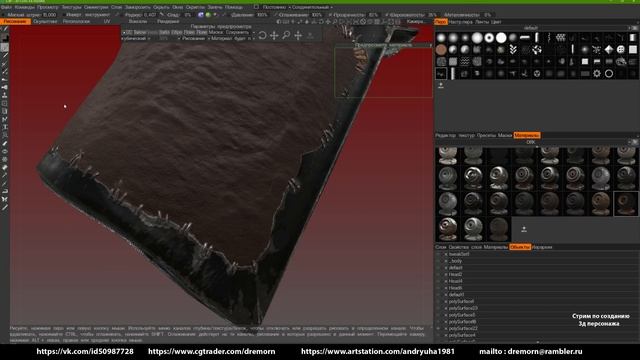Open the Симметрия menu

coord(96,7)
